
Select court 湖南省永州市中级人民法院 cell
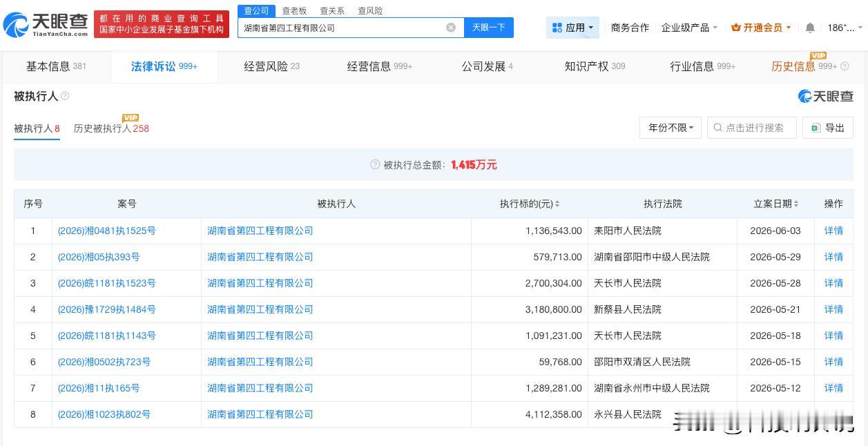pos(663,388)
